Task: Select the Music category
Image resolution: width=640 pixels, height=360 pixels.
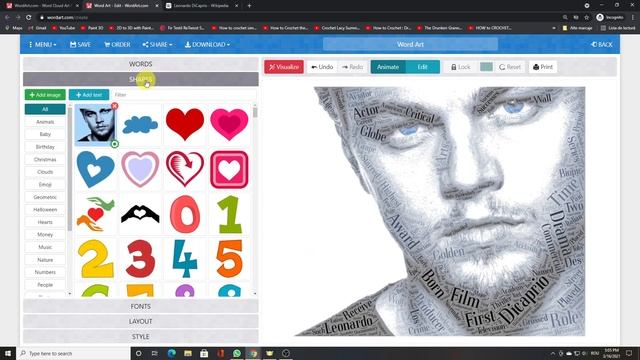Action: click(45, 247)
